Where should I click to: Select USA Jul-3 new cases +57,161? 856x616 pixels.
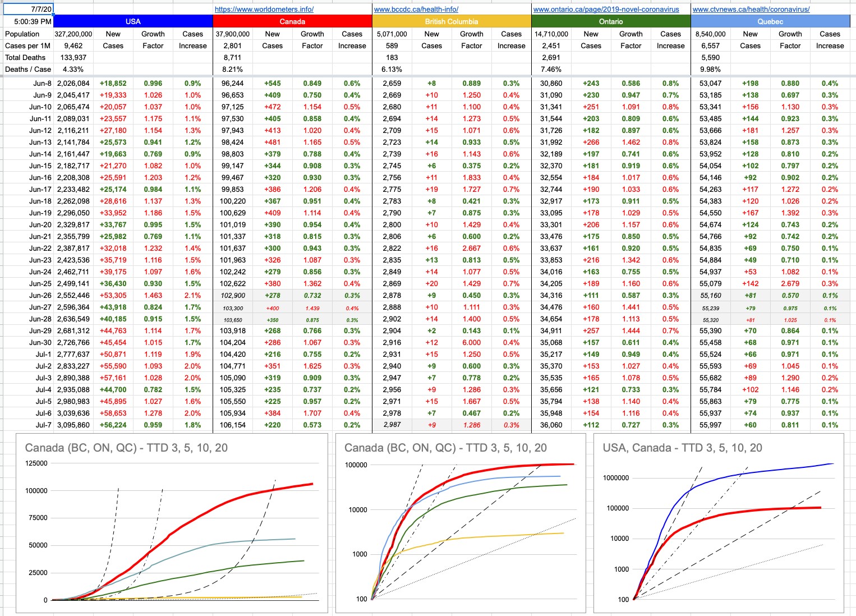113,378
